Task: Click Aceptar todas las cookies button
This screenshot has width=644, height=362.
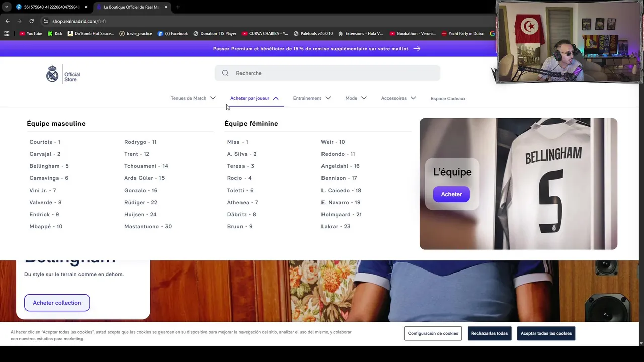Action: coord(546,333)
